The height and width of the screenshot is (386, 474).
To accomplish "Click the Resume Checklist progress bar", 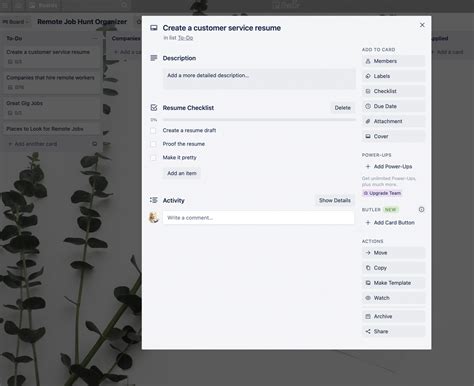I will 259,120.
